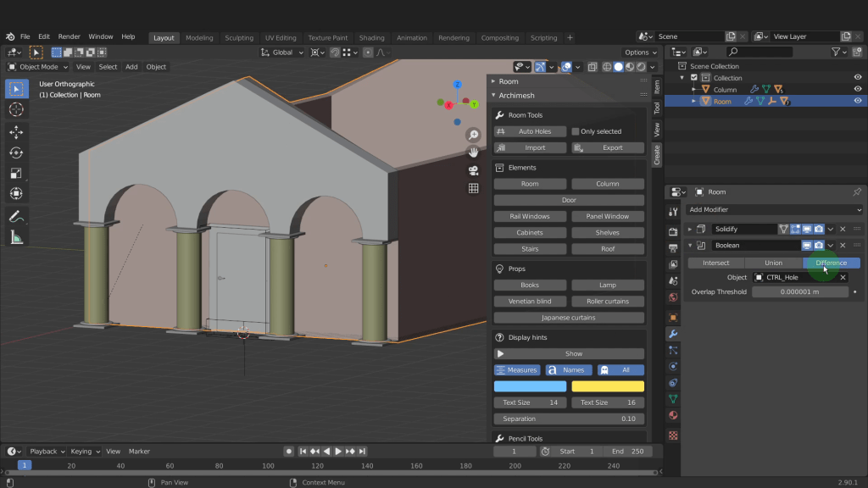This screenshot has width=868, height=488.
Task: Expand the Column object in outliner
Action: (694, 89)
